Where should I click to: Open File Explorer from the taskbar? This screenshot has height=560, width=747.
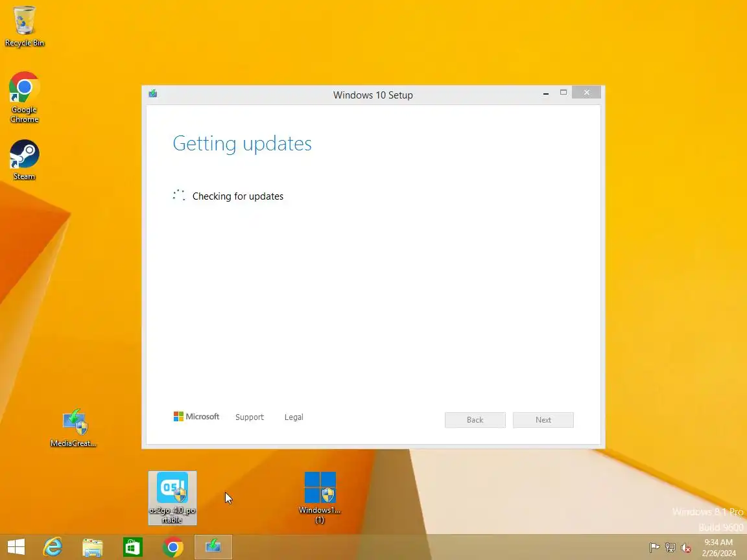coord(93,546)
